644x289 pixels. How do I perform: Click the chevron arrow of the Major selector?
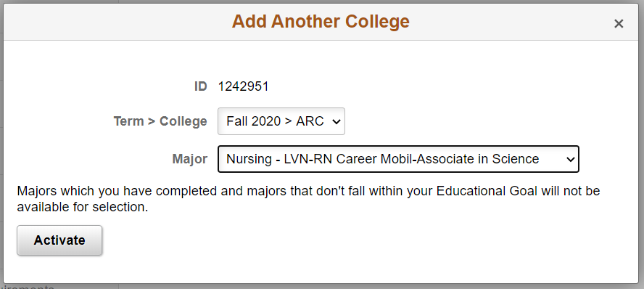click(x=570, y=159)
